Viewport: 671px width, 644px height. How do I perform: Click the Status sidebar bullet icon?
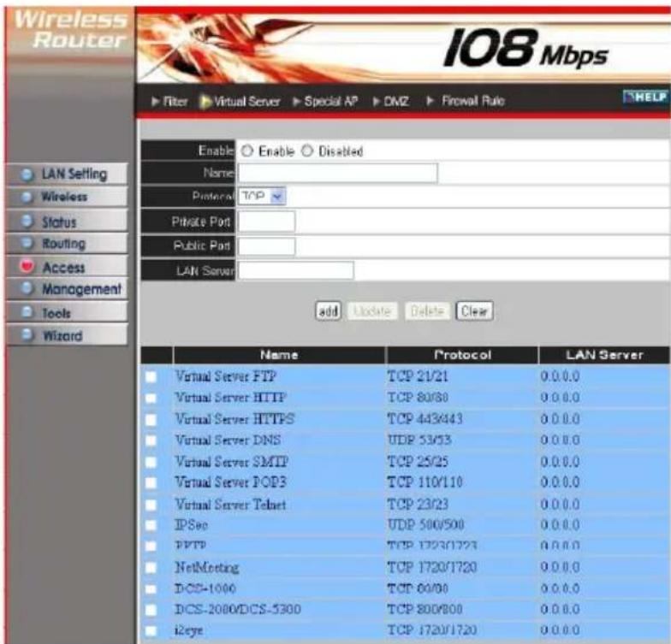(27, 221)
